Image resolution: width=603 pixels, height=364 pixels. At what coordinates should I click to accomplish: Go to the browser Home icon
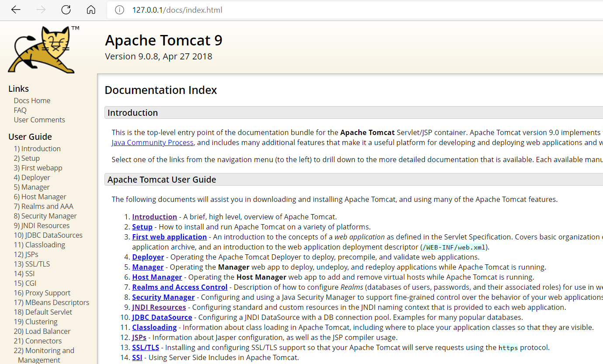[91, 10]
